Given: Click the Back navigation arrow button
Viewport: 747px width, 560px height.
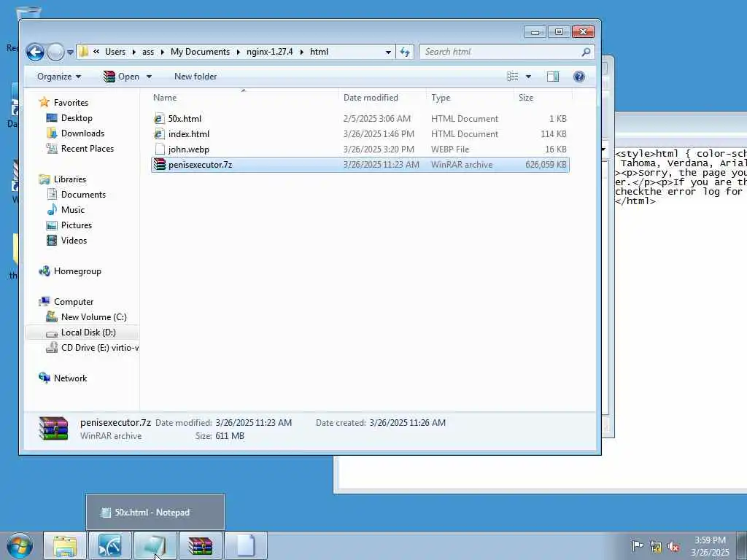Looking at the screenshot, I should click(x=35, y=52).
